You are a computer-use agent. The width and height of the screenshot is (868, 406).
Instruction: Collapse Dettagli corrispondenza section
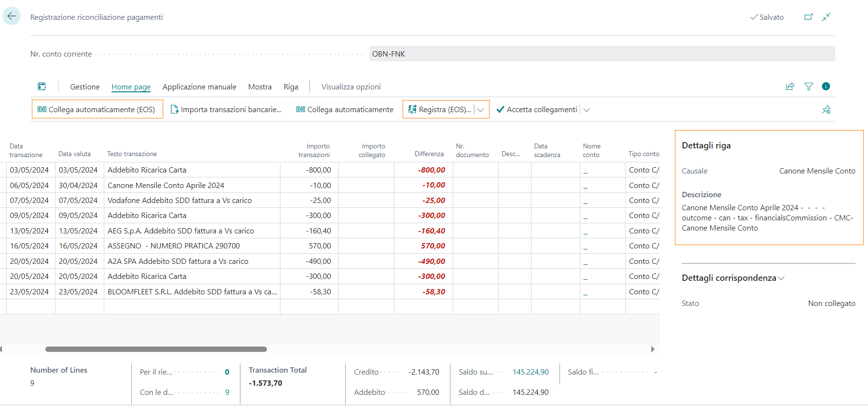pyautogui.click(x=733, y=278)
